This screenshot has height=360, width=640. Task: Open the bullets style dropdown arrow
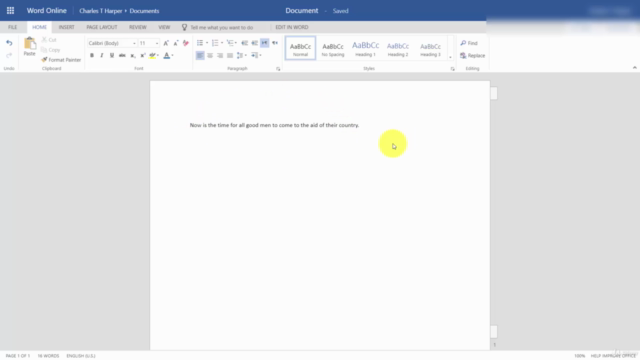tap(207, 43)
